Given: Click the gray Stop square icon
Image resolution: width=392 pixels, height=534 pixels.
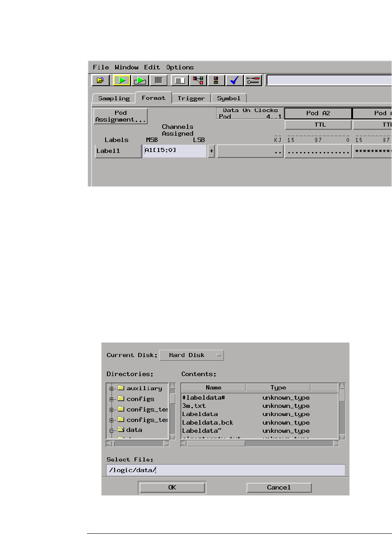Looking at the screenshot, I should pyautogui.click(x=158, y=80).
